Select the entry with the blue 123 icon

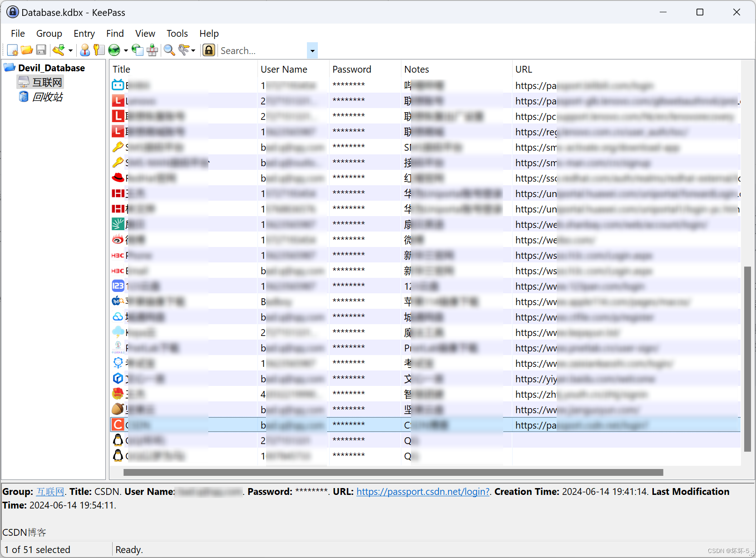(x=118, y=286)
